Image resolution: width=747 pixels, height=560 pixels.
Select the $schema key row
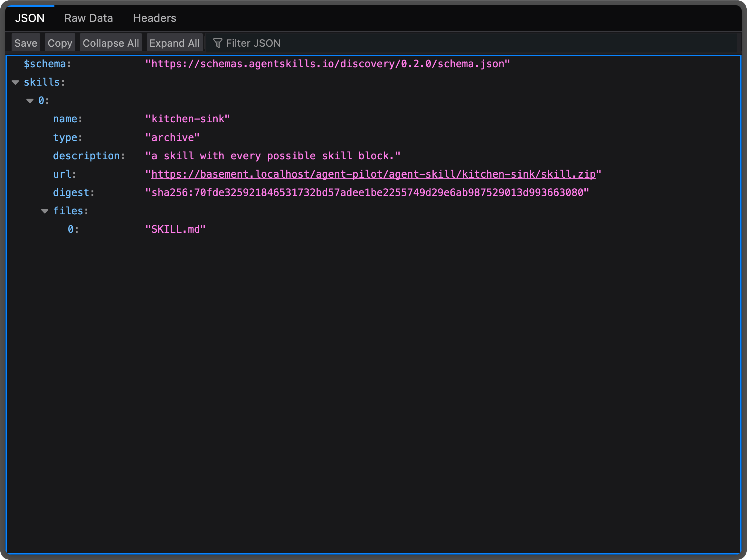pyautogui.click(x=373, y=64)
